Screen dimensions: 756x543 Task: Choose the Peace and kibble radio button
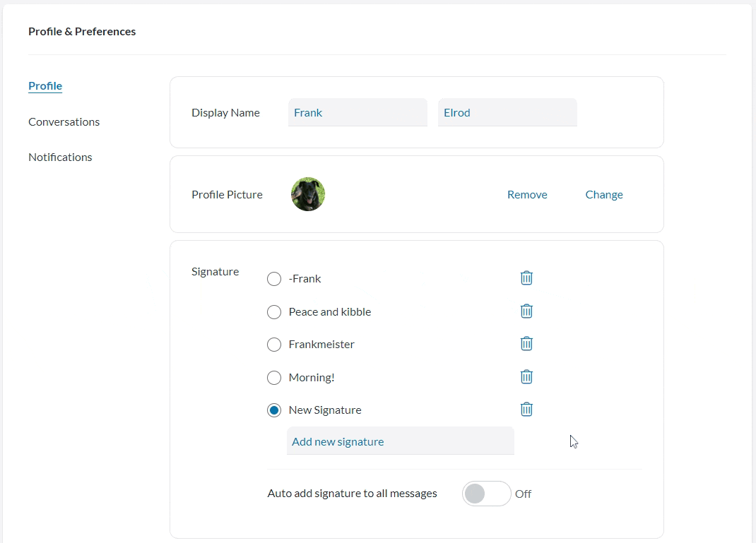274,312
